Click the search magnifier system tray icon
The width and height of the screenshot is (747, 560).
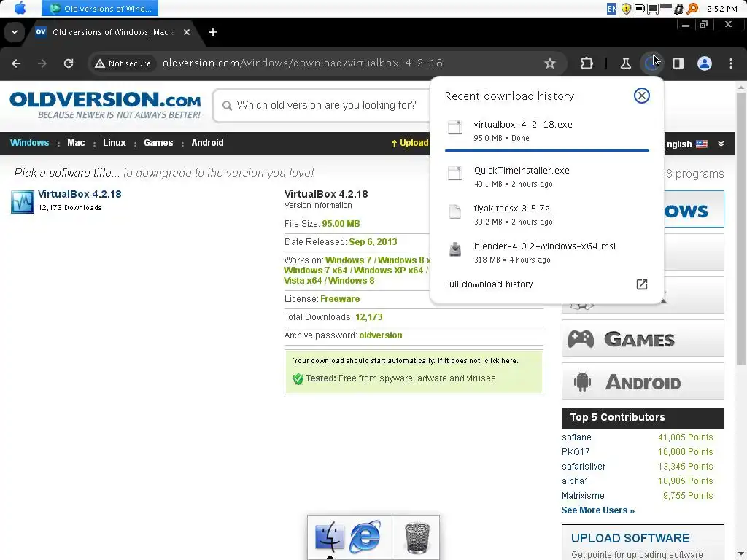coord(692,9)
